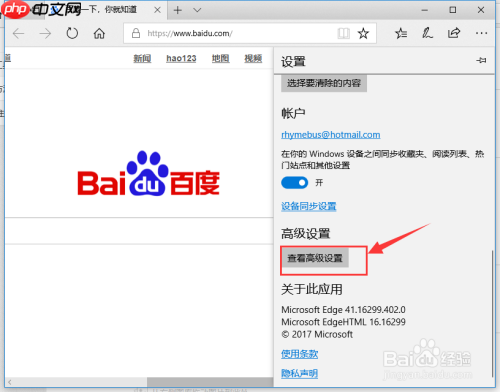Maximize the Edge window
500x392 pixels.
453,10
